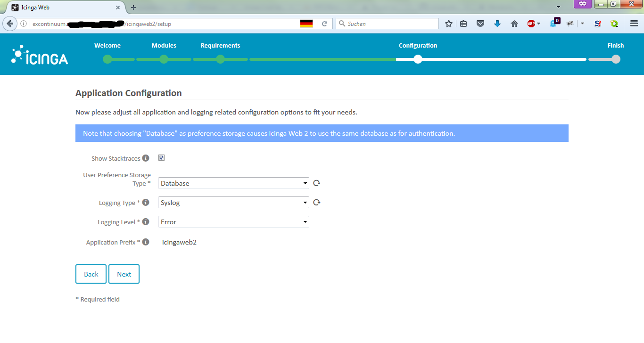This screenshot has width=644, height=343.
Task: Go to the home page via the house icon
Action: [514, 24]
